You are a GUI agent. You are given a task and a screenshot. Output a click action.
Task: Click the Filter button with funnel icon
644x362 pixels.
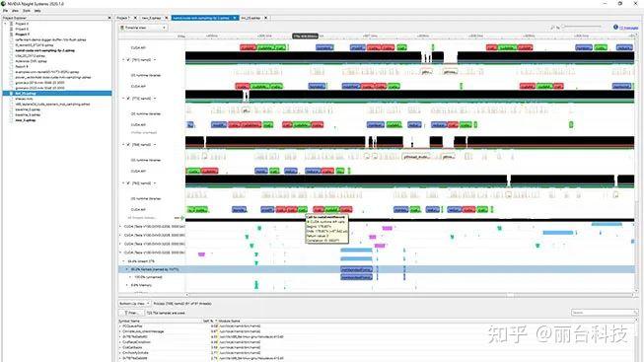(x=130, y=313)
